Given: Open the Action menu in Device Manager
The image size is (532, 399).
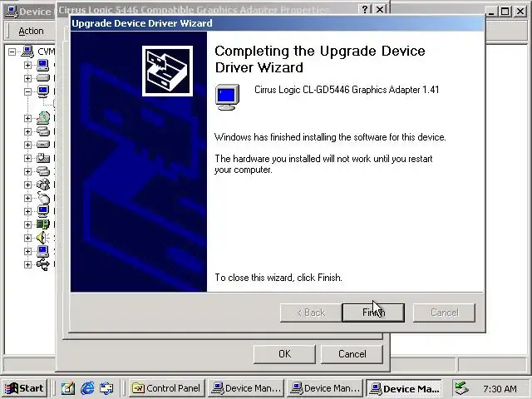Looking at the screenshot, I should coord(31,31).
